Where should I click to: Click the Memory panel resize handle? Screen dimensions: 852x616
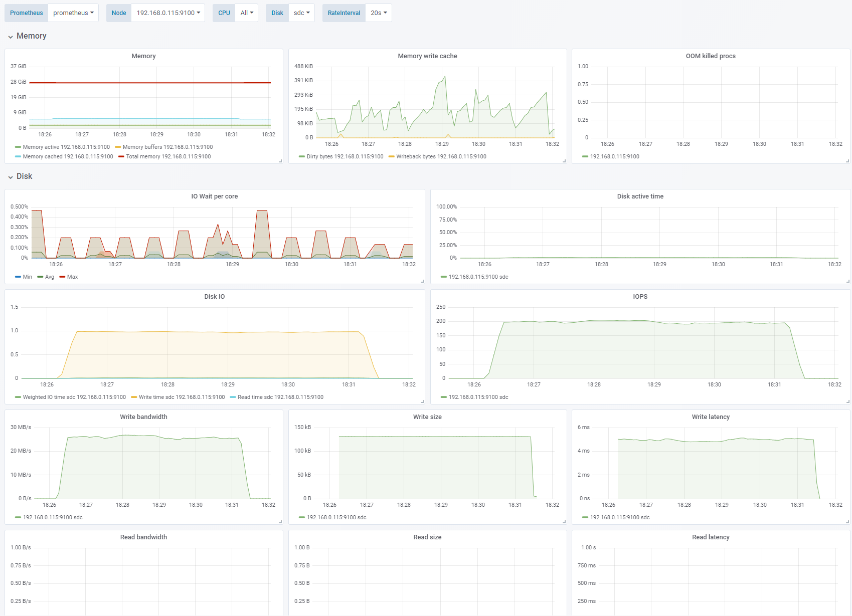click(x=280, y=161)
